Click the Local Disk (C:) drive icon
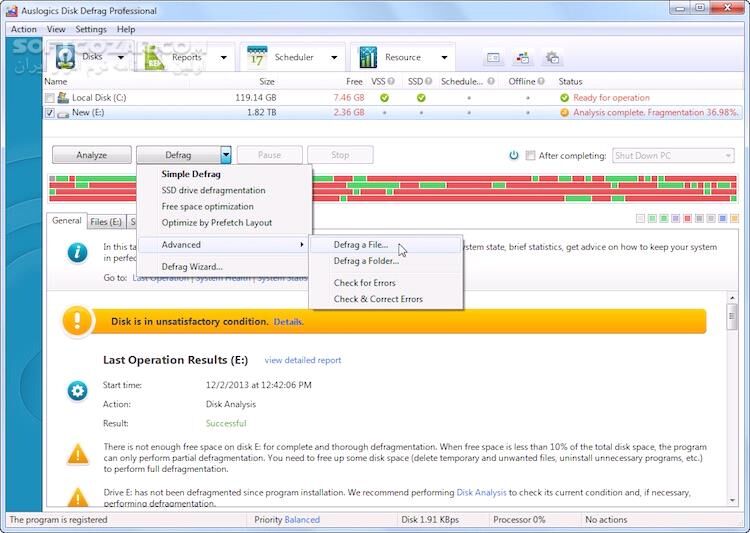 (x=63, y=98)
